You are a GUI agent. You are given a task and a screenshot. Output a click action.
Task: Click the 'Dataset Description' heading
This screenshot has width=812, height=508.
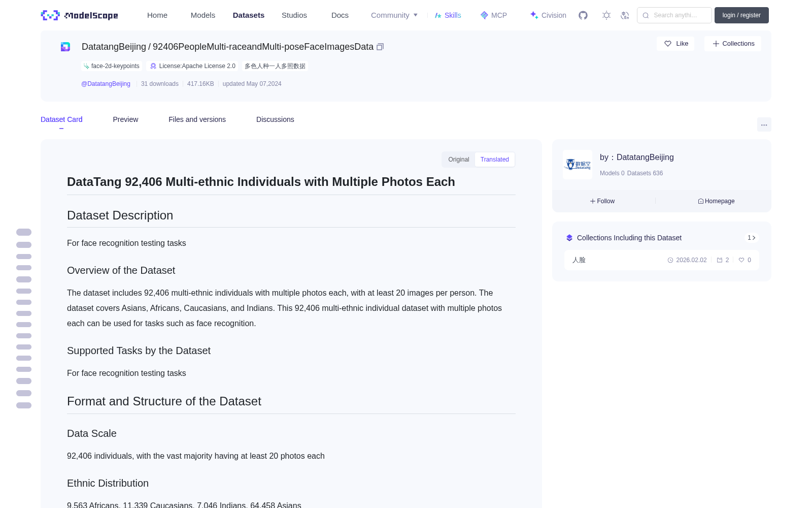click(x=120, y=215)
